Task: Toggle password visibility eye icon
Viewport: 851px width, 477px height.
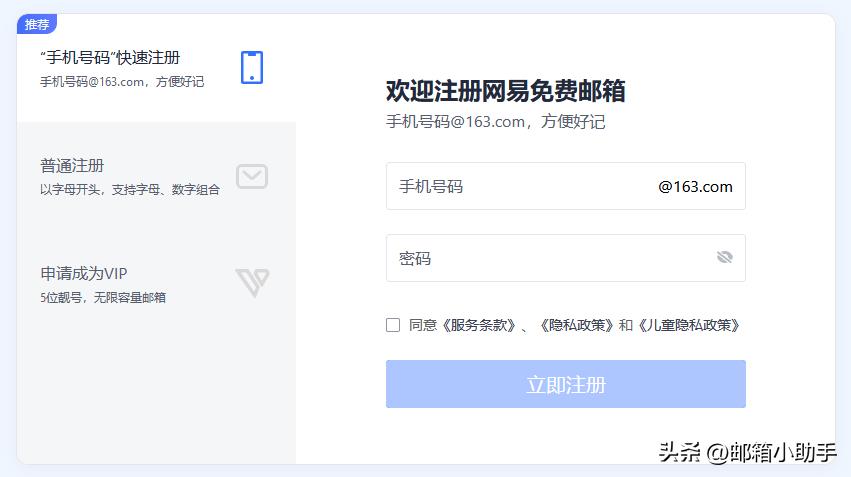Action: tap(725, 257)
